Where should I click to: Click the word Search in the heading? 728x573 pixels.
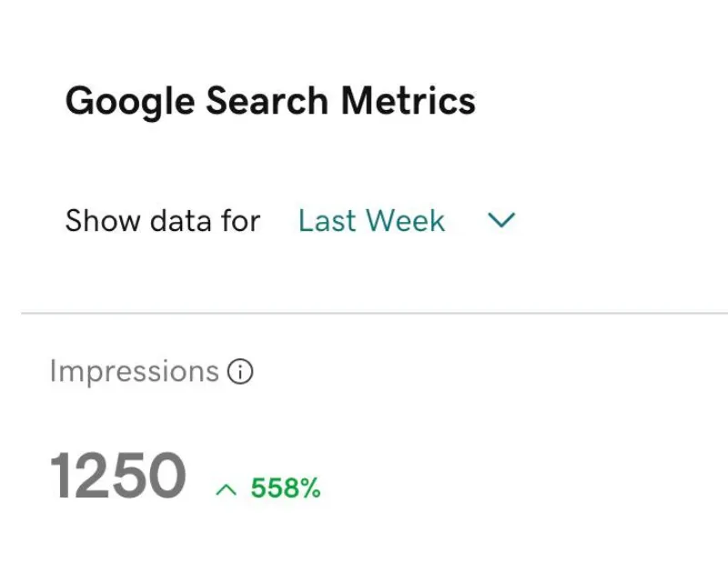coord(267,100)
